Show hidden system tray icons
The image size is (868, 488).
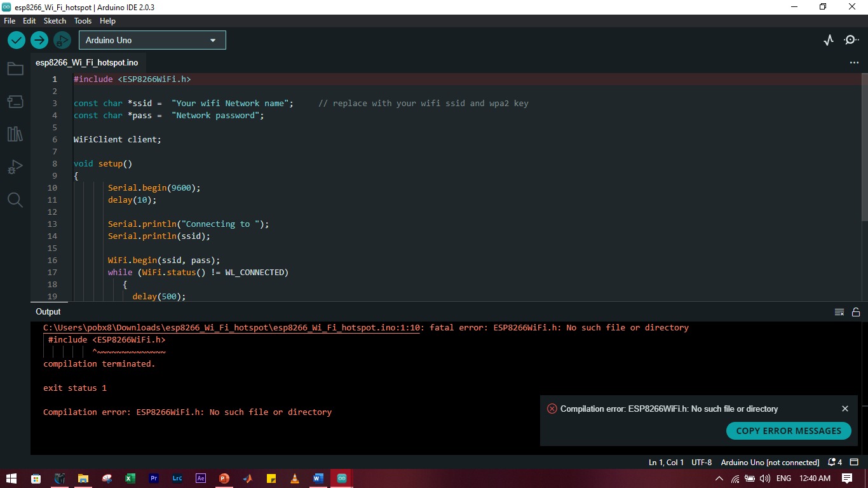coord(719,478)
